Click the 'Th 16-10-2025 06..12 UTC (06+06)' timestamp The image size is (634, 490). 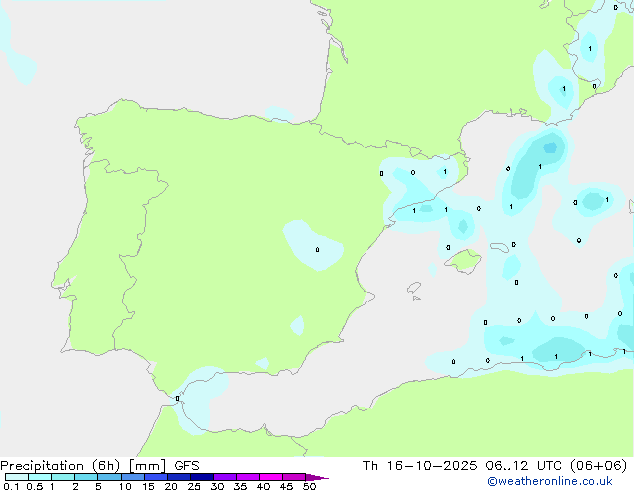click(x=495, y=466)
